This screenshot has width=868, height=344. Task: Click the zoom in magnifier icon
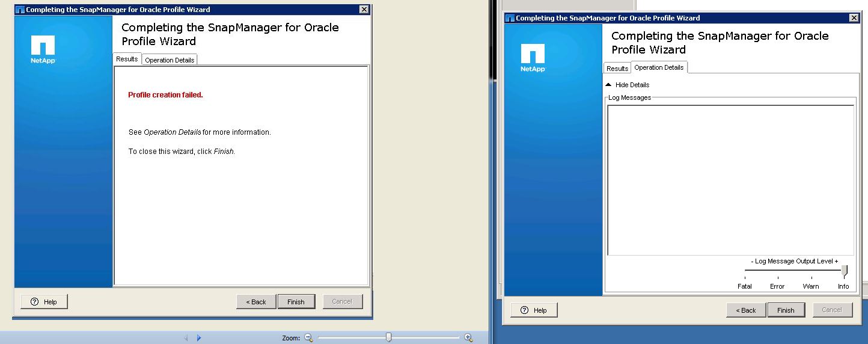(x=468, y=338)
